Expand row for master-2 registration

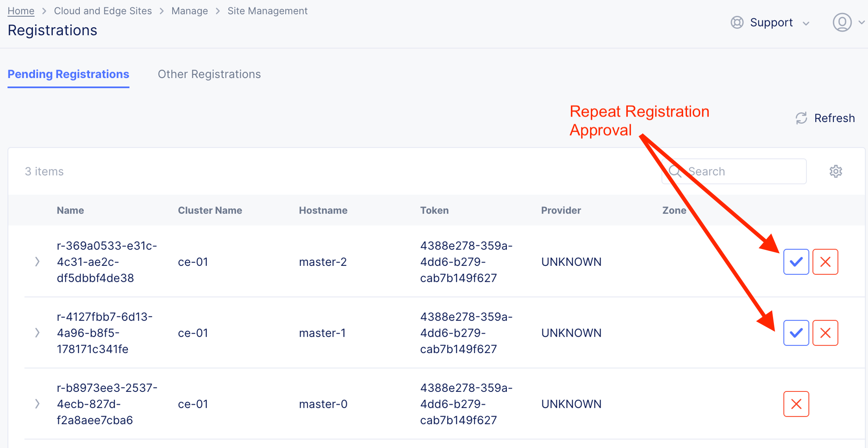click(x=37, y=262)
